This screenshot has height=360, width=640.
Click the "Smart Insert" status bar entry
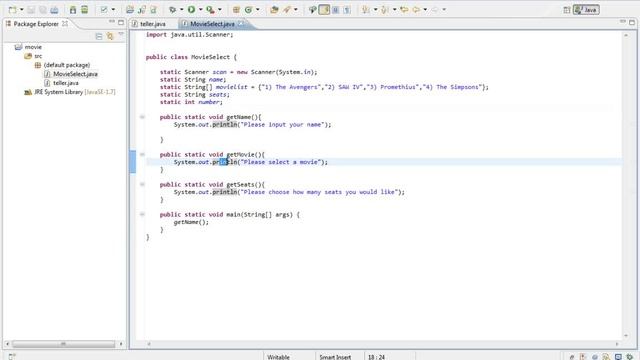point(335,357)
